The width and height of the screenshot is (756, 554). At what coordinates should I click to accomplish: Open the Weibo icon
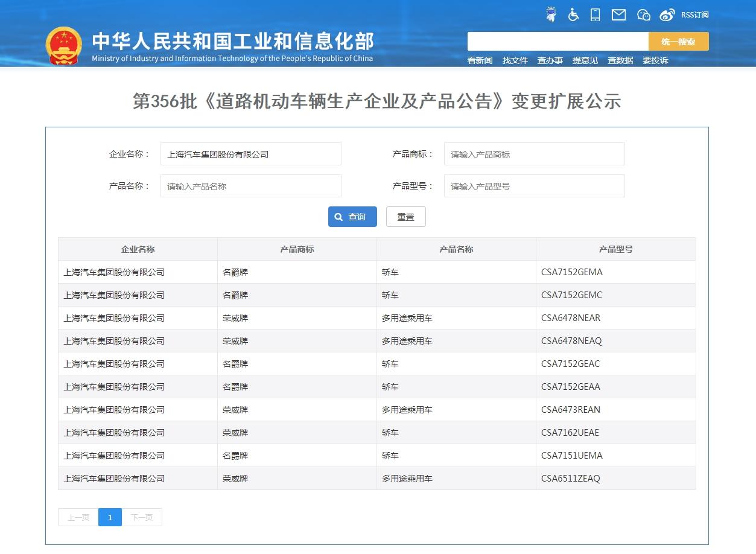pyautogui.click(x=667, y=15)
